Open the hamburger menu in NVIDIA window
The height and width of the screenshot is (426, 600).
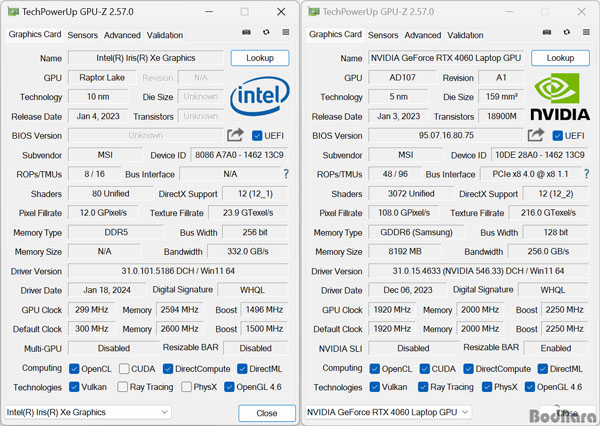pyautogui.click(x=586, y=32)
